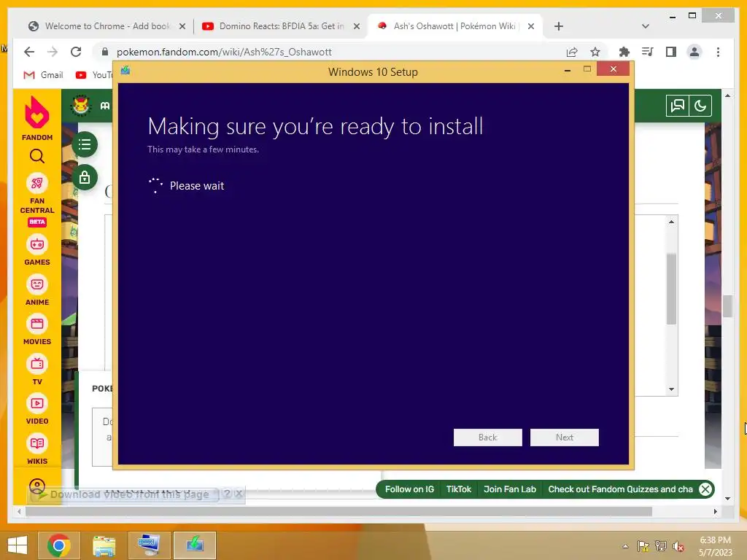Close the Domino Reacts tab
Screen dimensions: 747x560
pos(356,26)
